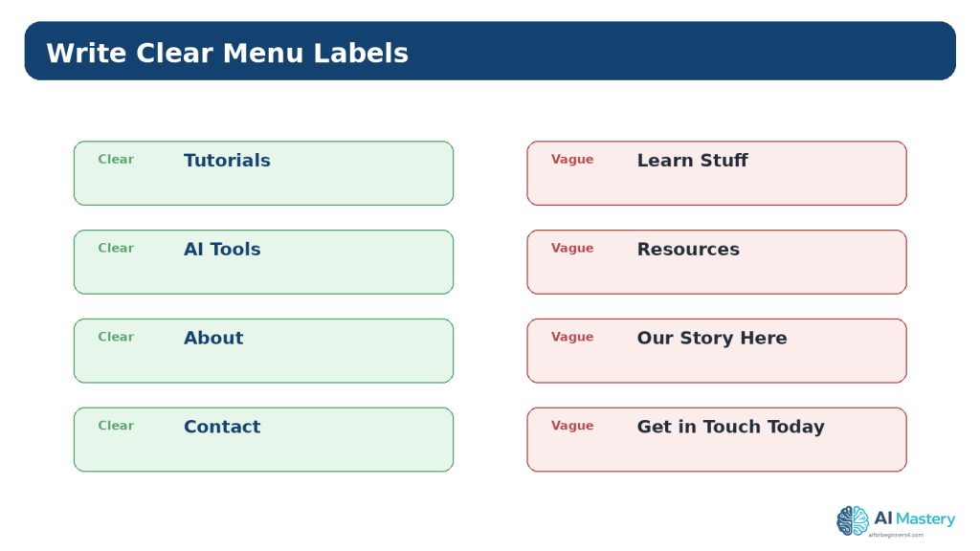Click the Vague tag beside Get in Touch Today
The height and width of the screenshot is (551, 980).
(572, 426)
